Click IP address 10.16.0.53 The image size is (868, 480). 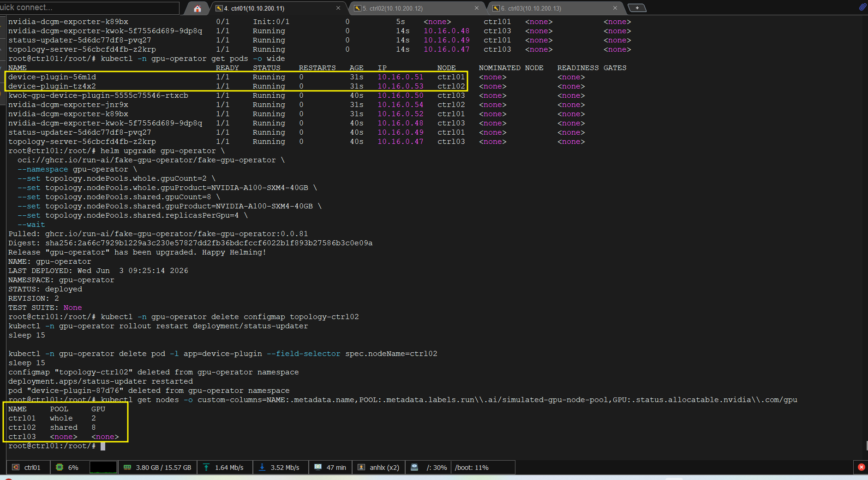pos(401,86)
